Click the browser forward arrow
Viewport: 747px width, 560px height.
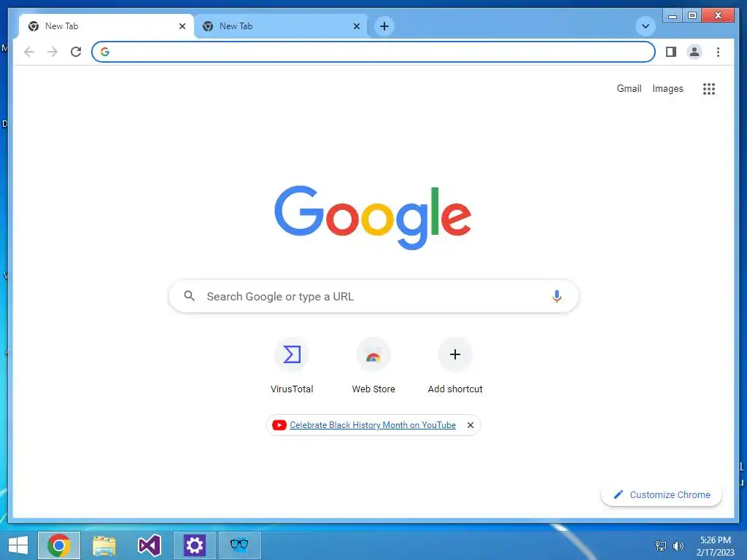tap(53, 52)
